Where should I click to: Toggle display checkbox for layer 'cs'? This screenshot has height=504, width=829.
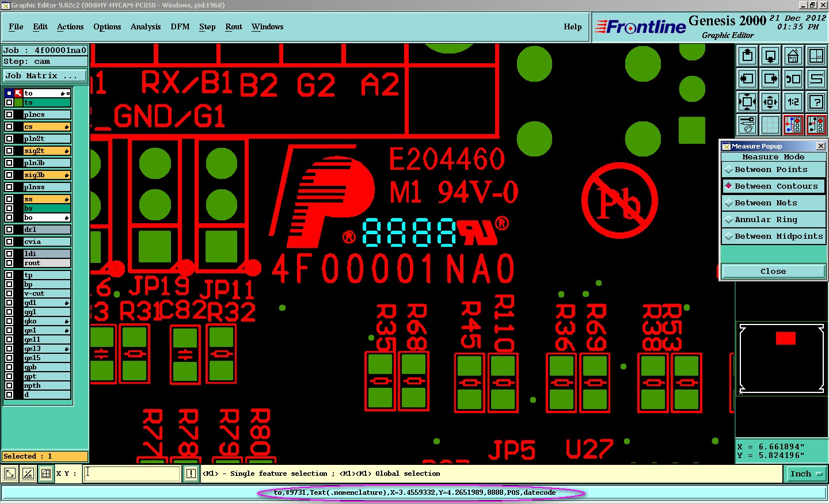tap(9, 127)
